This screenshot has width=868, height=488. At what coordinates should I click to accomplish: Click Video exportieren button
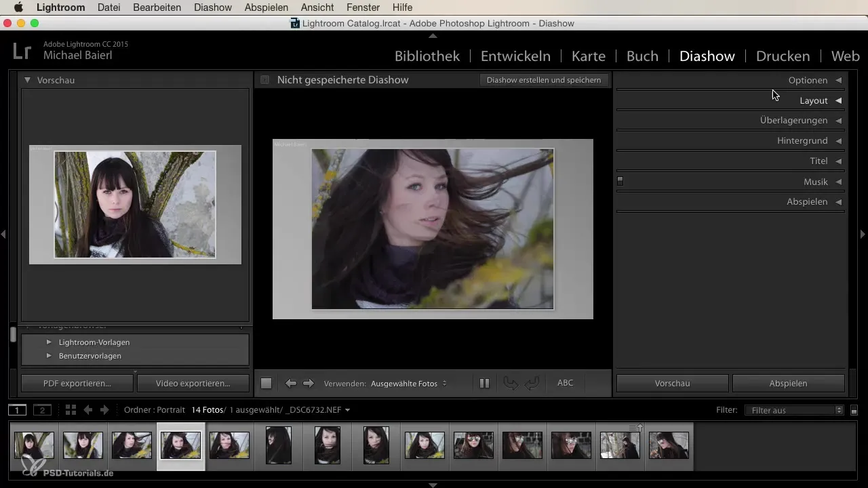coord(193,383)
